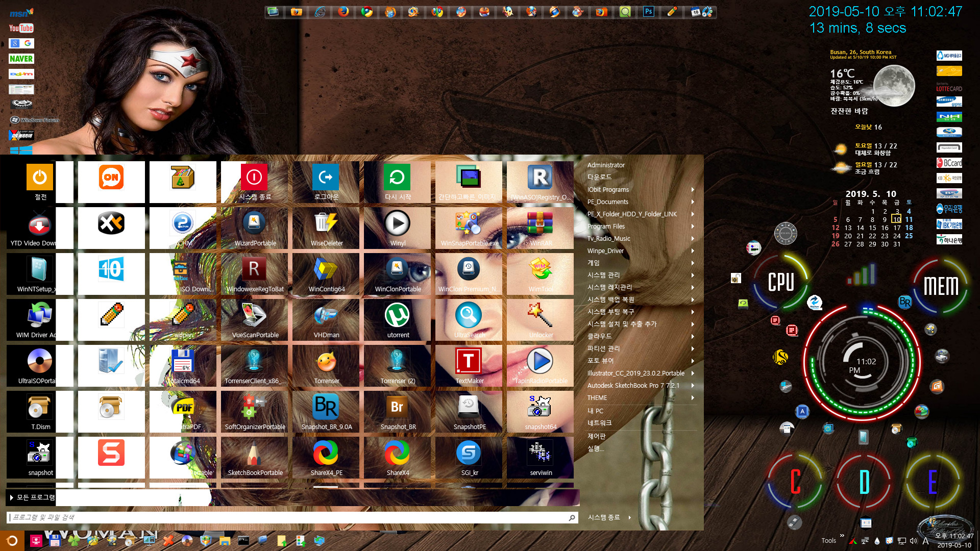Open msn shortcut on desktop
The image size is (980, 551).
click(x=21, y=13)
